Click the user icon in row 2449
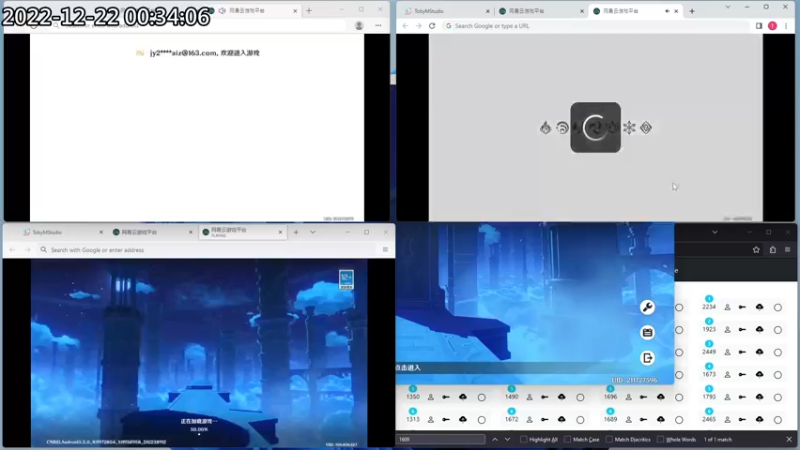Image resolution: width=800 pixels, height=450 pixels. click(728, 352)
